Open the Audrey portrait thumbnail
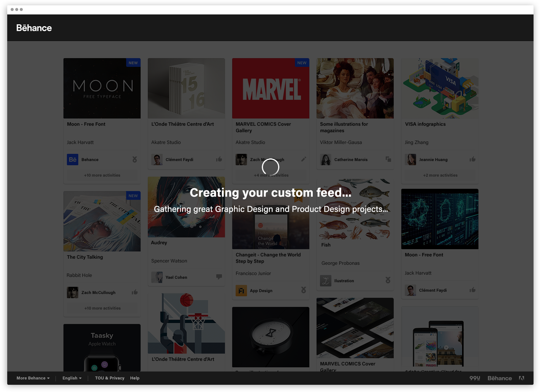 point(186,207)
